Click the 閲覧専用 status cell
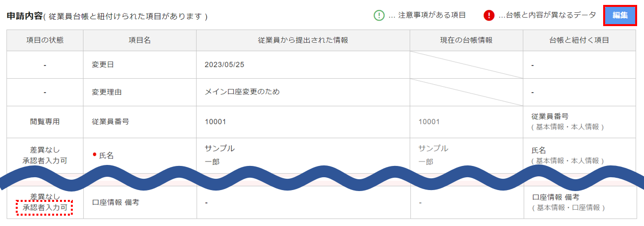Screen dimensions: 644x226 pos(45,121)
